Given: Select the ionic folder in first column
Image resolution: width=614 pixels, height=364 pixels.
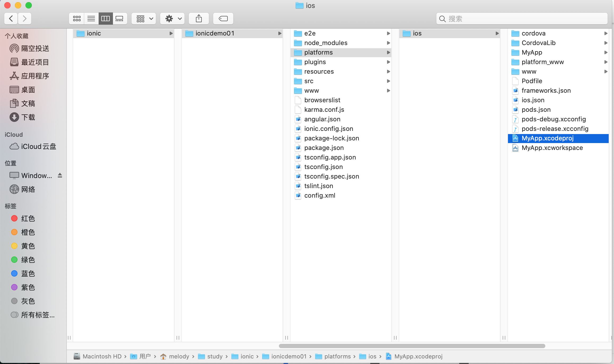Looking at the screenshot, I should pos(124,33).
